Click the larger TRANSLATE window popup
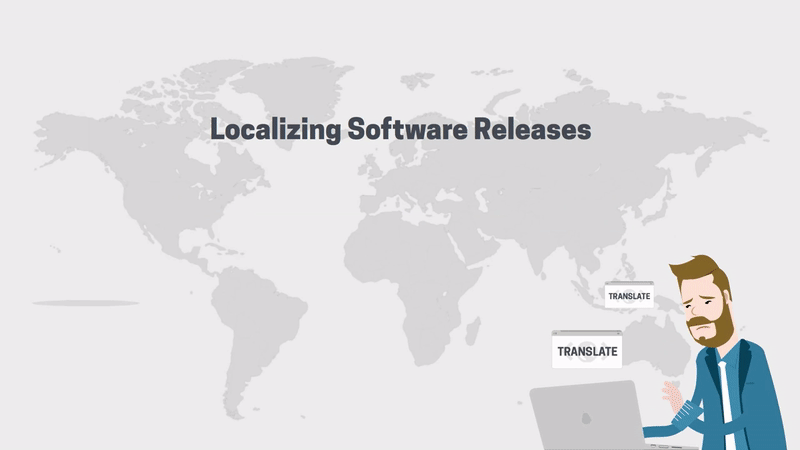800x450 pixels. click(x=587, y=351)
